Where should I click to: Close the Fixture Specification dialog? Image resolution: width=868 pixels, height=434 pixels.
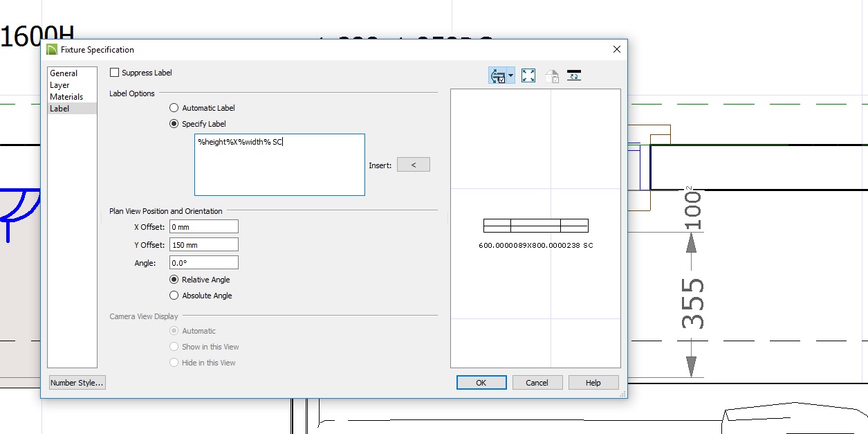click(x=617, y=50)
